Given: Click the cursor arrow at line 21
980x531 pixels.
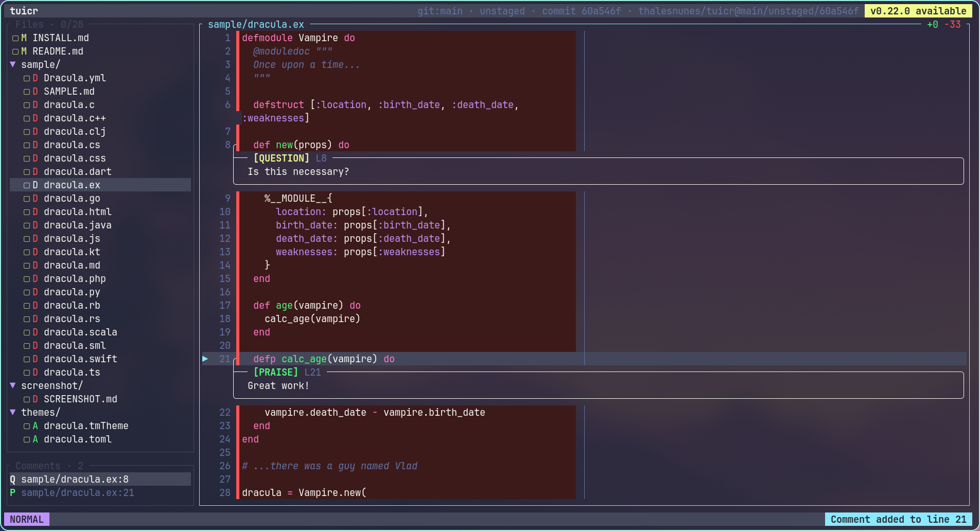Looking at the screenshot, I should (205, 359).
